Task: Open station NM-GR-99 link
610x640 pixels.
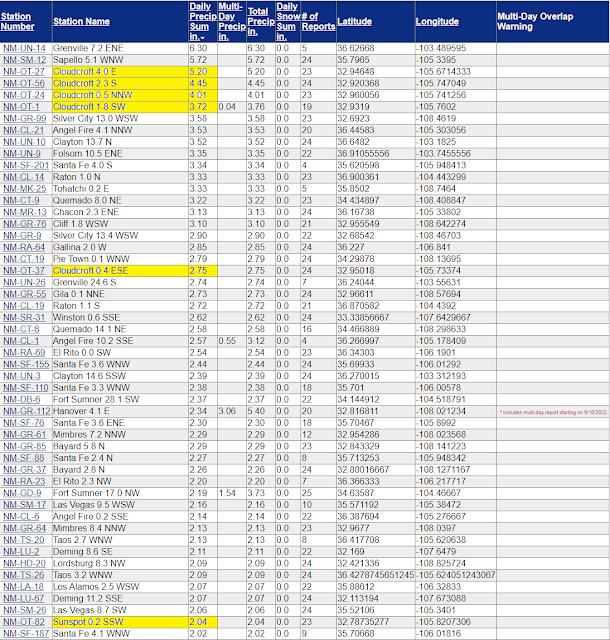Action: (24, 118)
